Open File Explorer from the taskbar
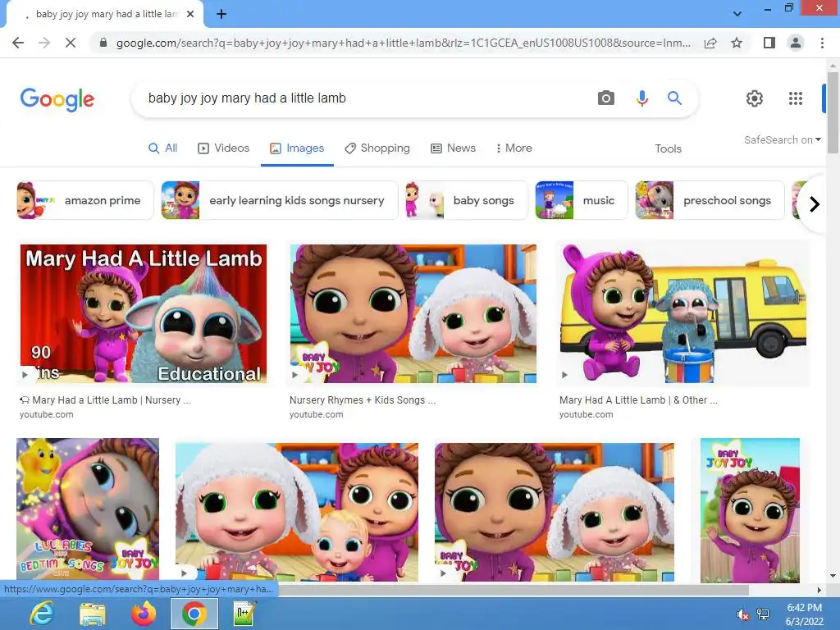 (x=93, y=614)
